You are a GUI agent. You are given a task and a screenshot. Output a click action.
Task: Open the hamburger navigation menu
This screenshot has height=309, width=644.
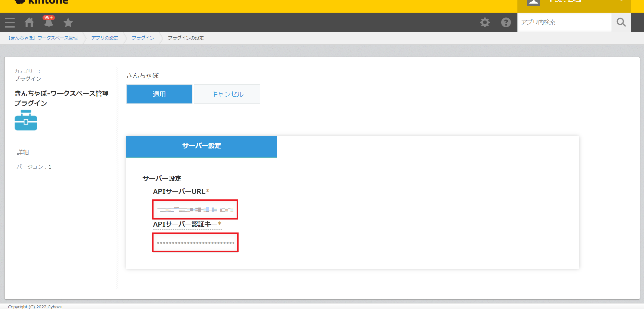tap(10, 22)
